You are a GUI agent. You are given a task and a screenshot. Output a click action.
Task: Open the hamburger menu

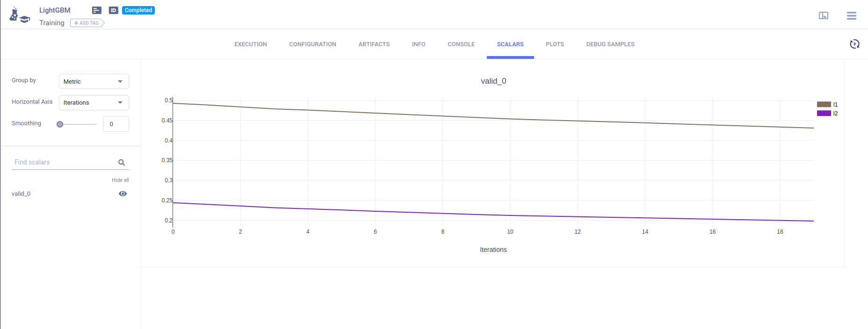click(x=852, y=15)
